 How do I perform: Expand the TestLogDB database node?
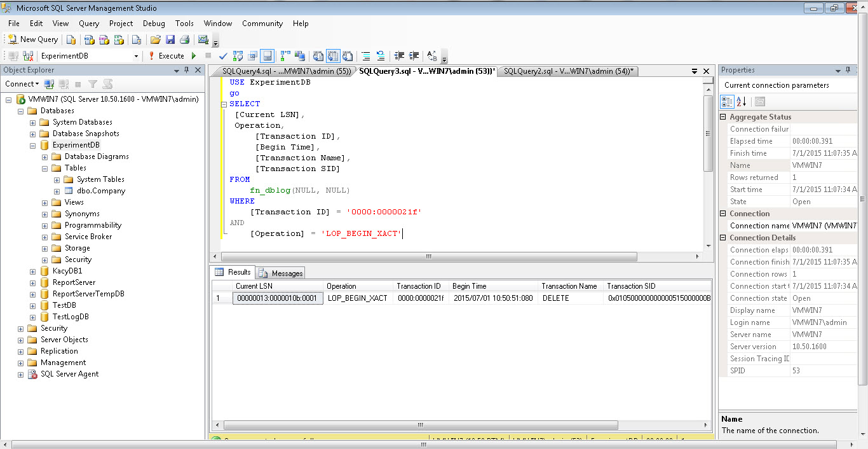[33, 317]
